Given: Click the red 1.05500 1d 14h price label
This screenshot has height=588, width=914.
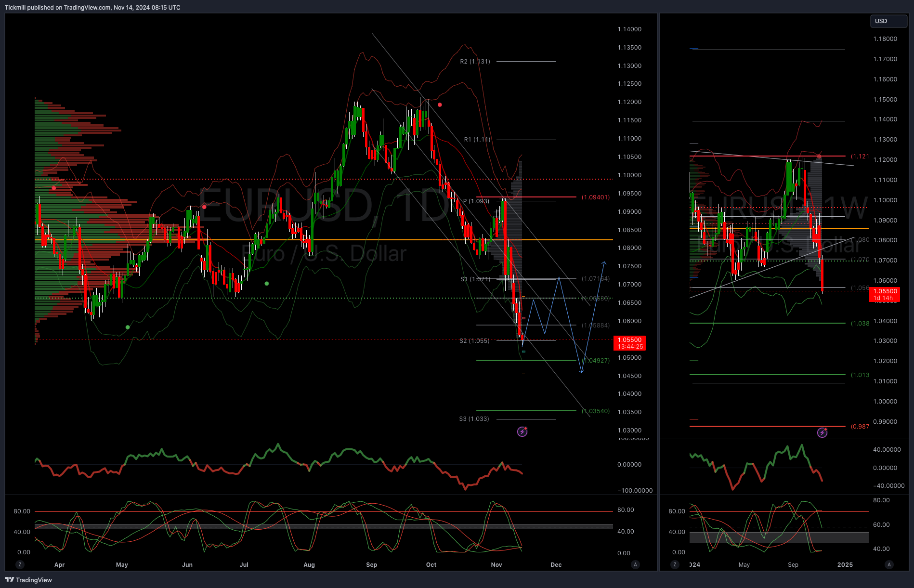Looking at the screenshot, I should (885, 295).
